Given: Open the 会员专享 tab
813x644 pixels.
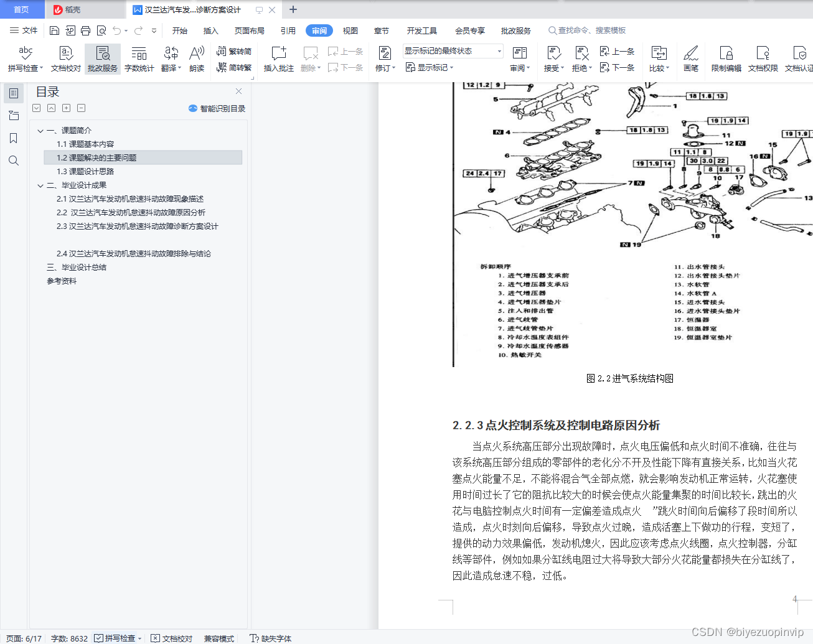Looking at the screenshot, I should click(470, 30).
